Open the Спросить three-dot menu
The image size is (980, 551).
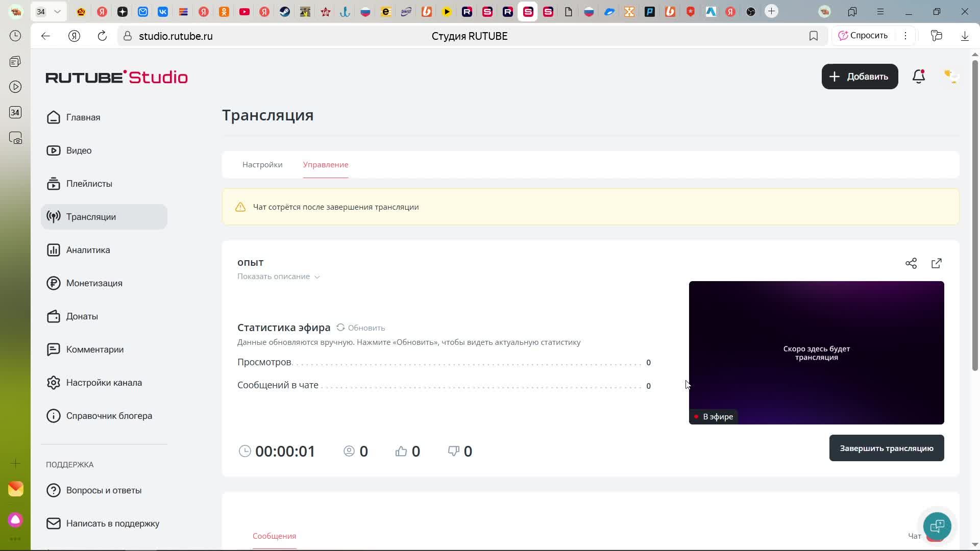pyautogui.click(x=905, y=36)
